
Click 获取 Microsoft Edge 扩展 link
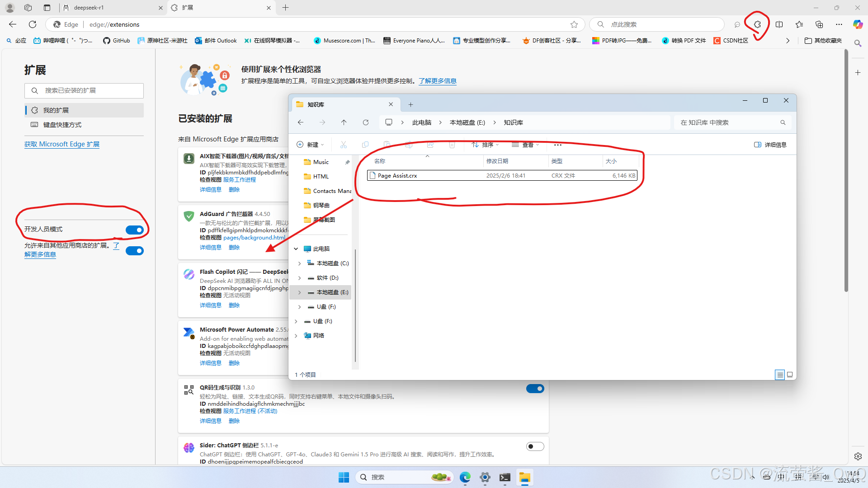[62, 144]
